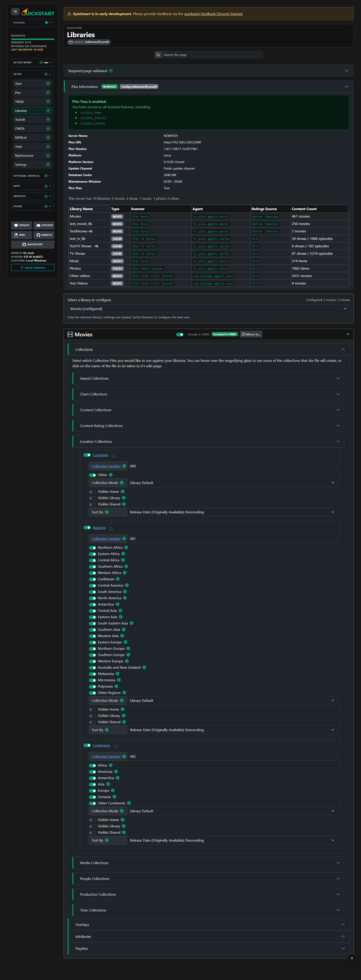This screenshot has width=361, height=980.
Task: Click the warning icon in the development banner
Action: [69, 14]
